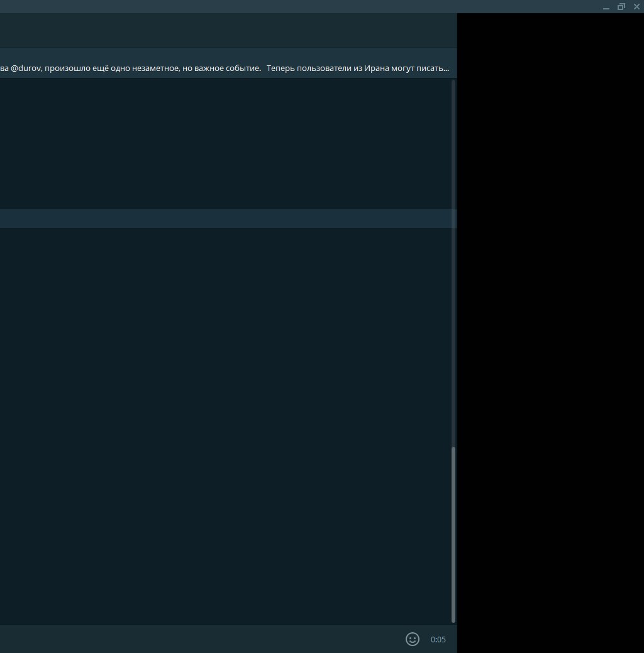Click the message input field area
The image size is (644, 653).
[200, 639]
